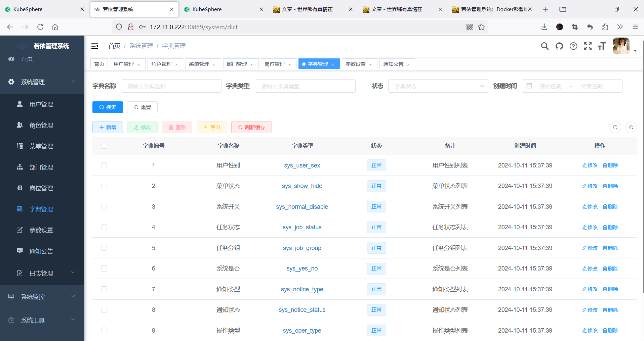
Task: Open the 开始日期 date picker field
Action: [550, 86]
